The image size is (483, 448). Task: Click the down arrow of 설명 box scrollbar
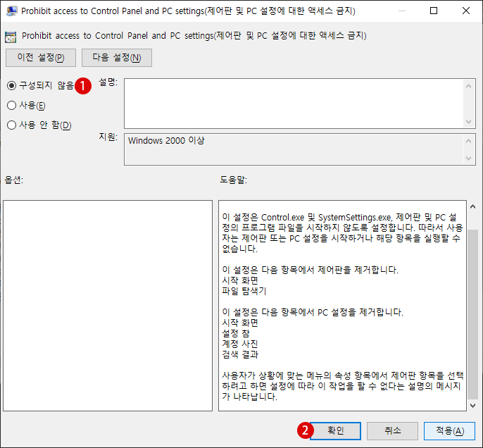(468, 122)
